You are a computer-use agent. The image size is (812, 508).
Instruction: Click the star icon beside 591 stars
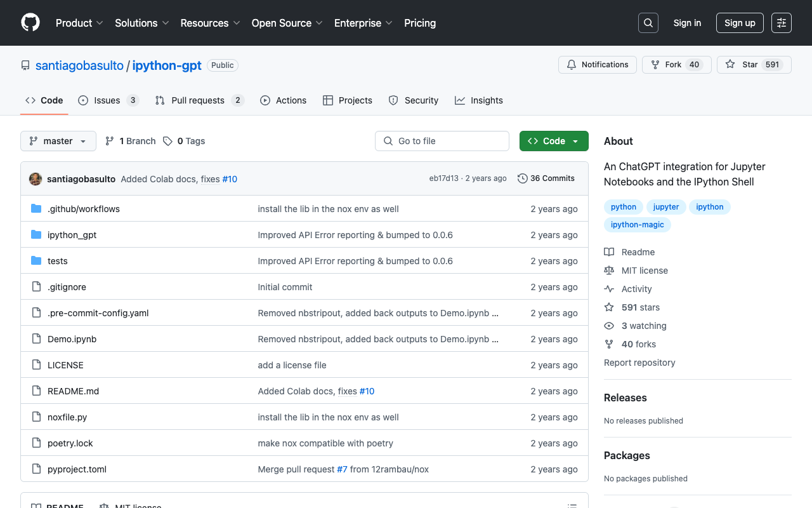609,307
